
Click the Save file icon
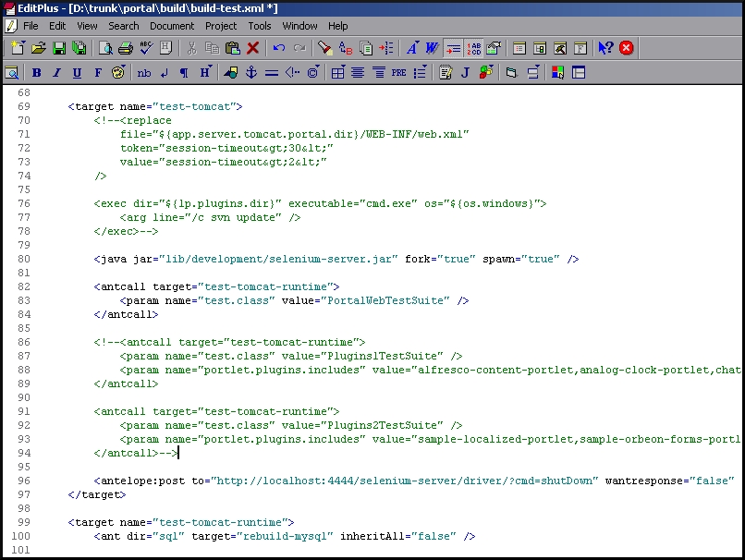(58, 48)
